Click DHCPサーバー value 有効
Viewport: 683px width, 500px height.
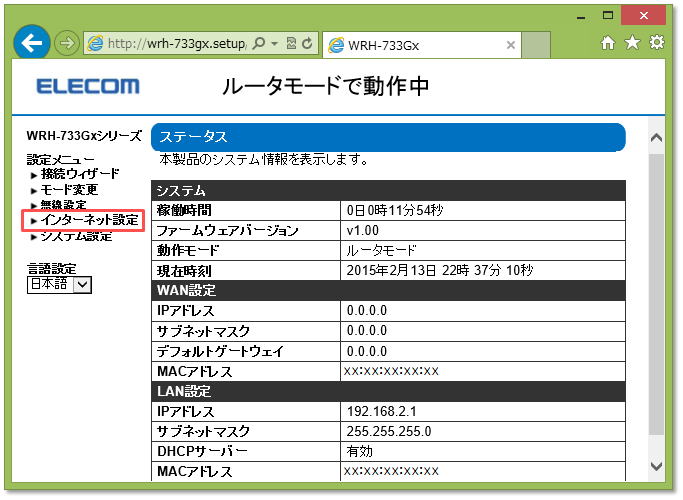(359, 452)
